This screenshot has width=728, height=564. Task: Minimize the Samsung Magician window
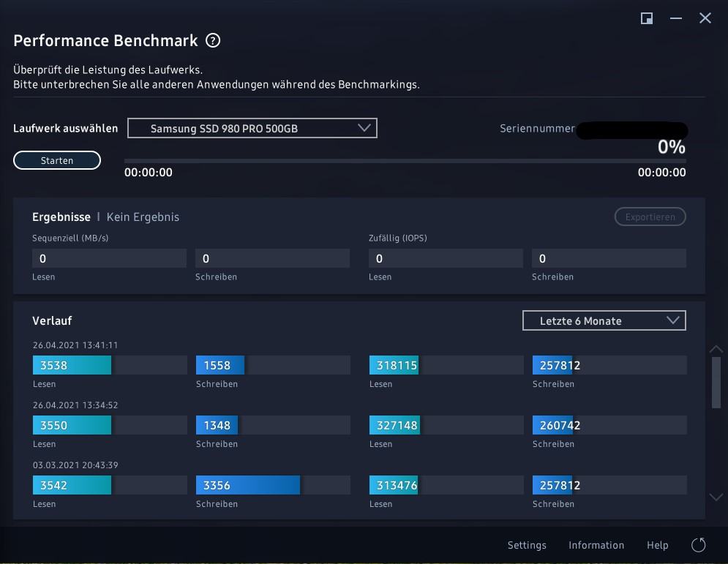click(x=676, y=18)
